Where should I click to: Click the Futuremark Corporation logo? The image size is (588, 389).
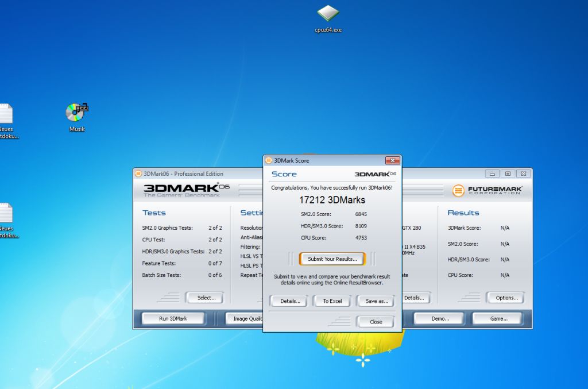point(487,190)
